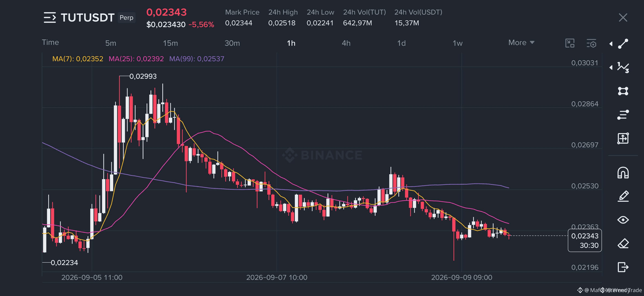Expand wave pattern tool options arrow
This screenshot has height=296, width=644.
(611, 67)
